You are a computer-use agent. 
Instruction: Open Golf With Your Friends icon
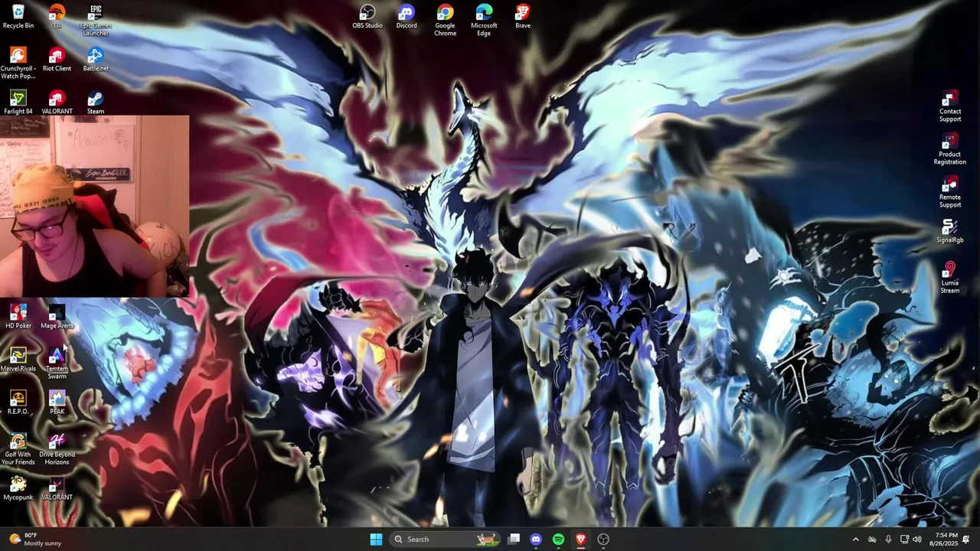[18, 448]
